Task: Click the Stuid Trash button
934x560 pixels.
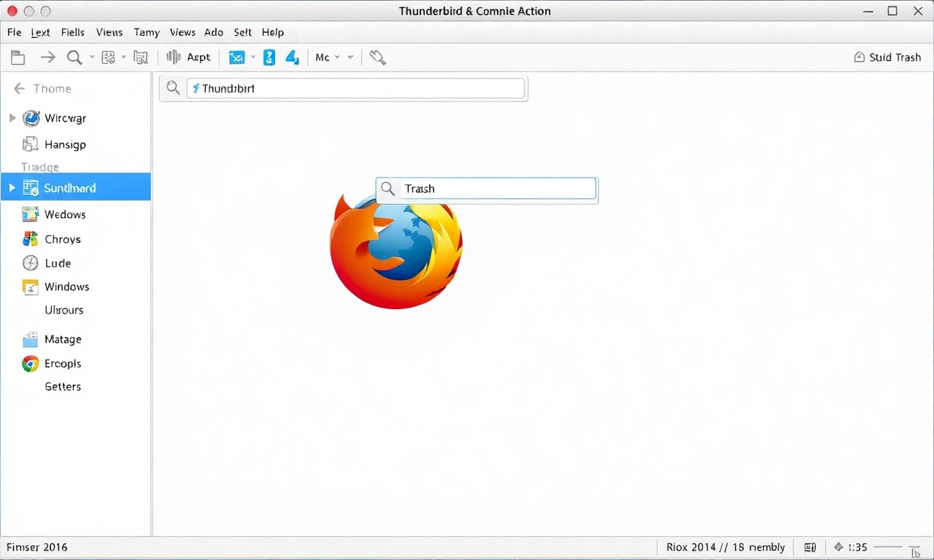Action: pos(887,58)
